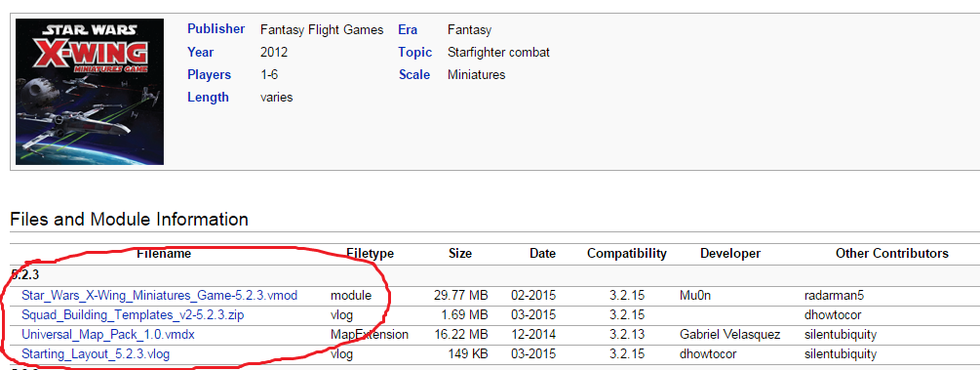The height and width of the screenshot is (370, 980).
Task: Click the Scale label
Action: click(414, 74)
